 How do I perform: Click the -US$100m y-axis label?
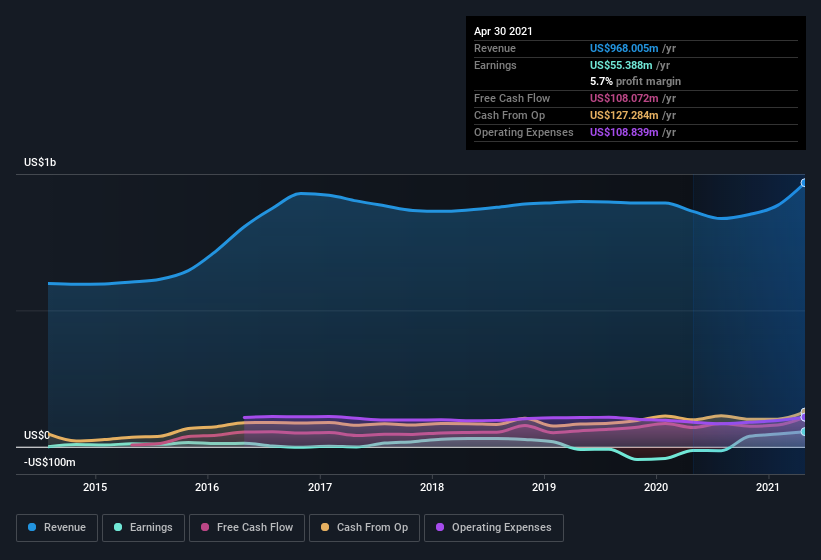pyautogui.click(x=50, y=463)
